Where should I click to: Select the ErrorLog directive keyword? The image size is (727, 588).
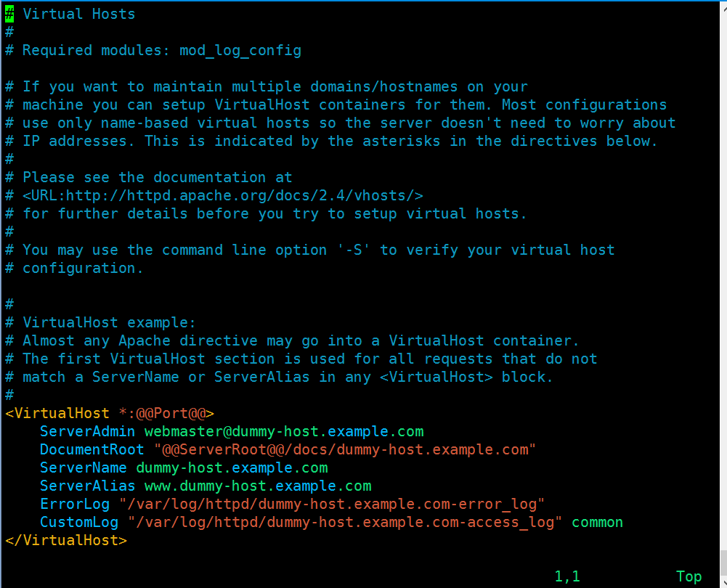tap(75, 504)
